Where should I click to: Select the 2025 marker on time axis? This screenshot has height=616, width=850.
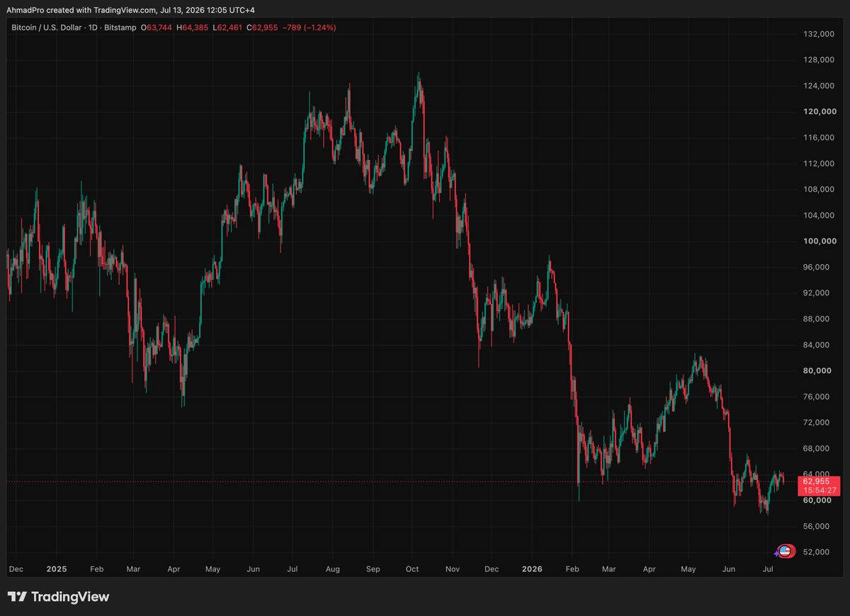tap(56, 569)
